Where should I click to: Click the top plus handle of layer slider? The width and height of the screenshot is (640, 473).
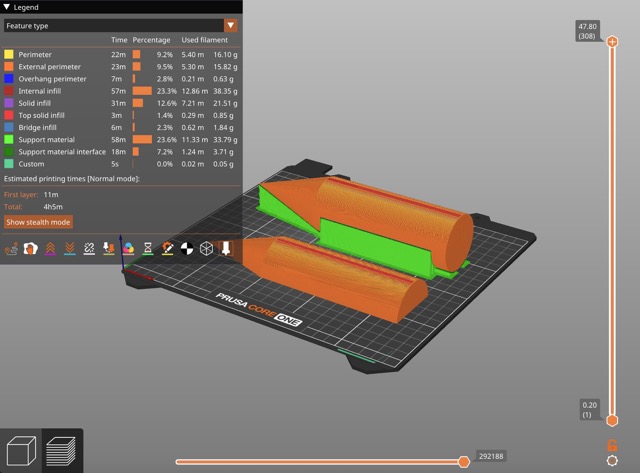point(612,42)
